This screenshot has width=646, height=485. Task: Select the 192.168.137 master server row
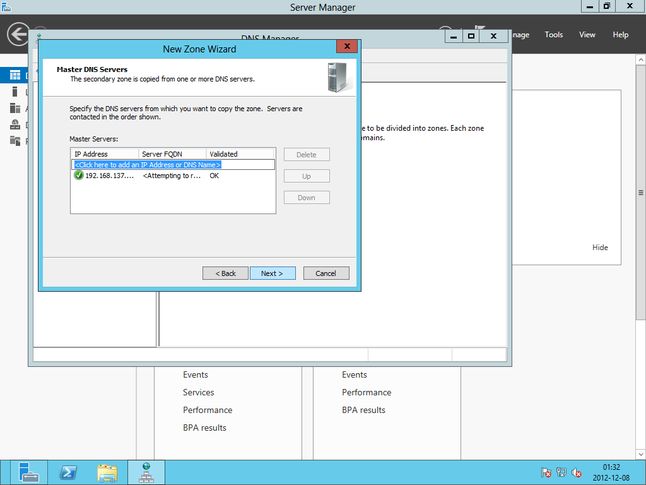173,176
